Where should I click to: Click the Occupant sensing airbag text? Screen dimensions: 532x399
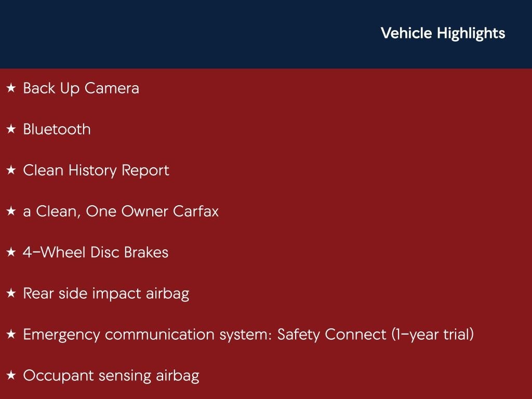point(111,376)
